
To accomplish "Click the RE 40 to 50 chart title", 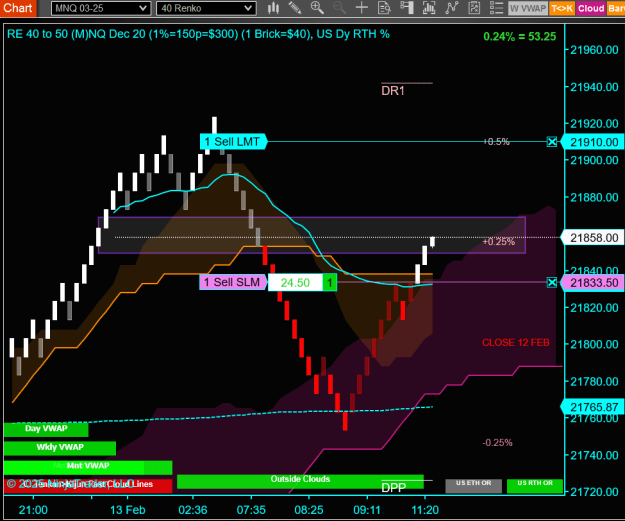I will pos(198,34).
